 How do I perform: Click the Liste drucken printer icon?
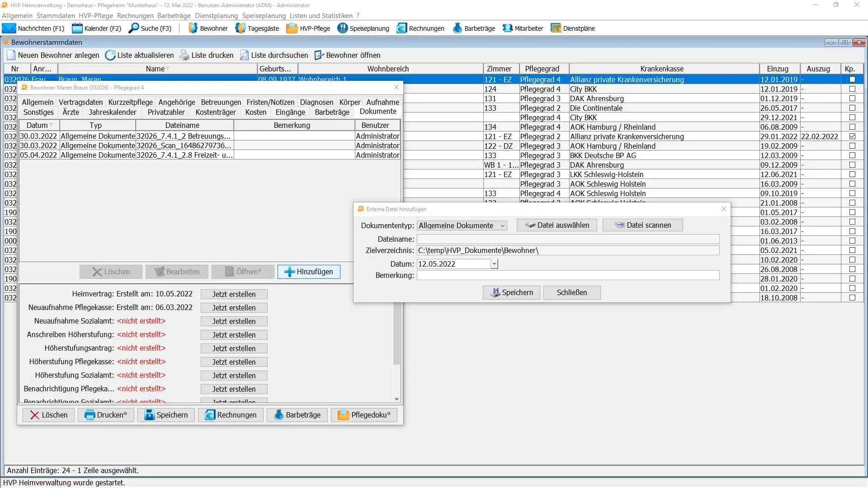point(184,55)
